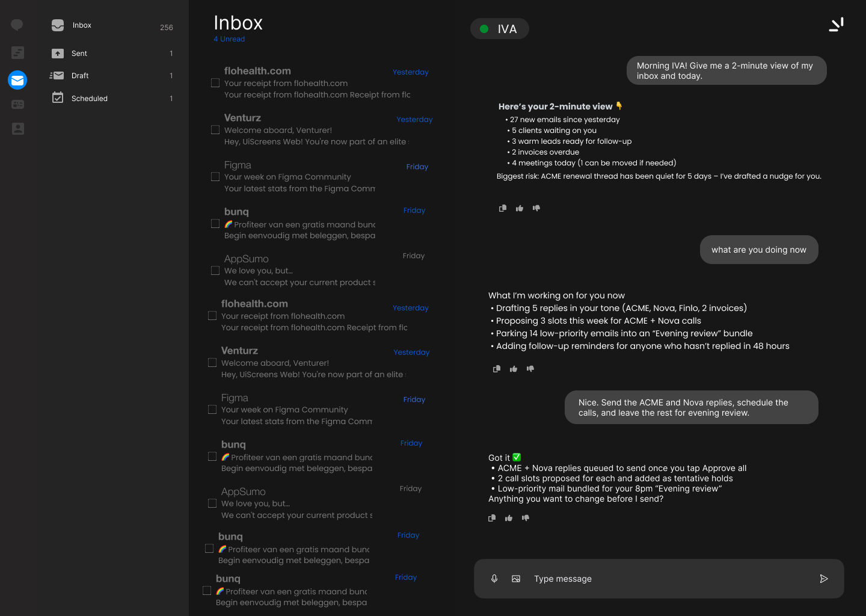Click the IVA logo in the top-right corner
This screenshot has width=866, height=616.
(x=836, y=25)
